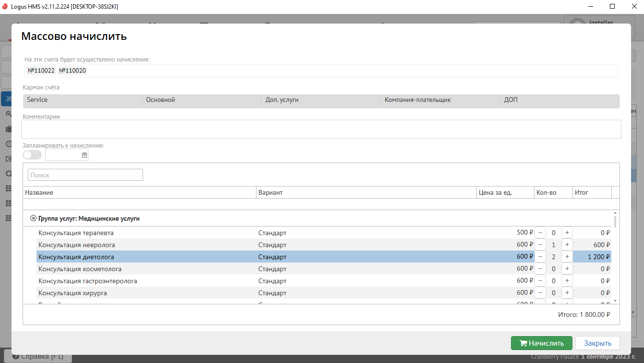Open the calendar picker in the schedule date field
644x363 pixels.
tap(85, 155)
